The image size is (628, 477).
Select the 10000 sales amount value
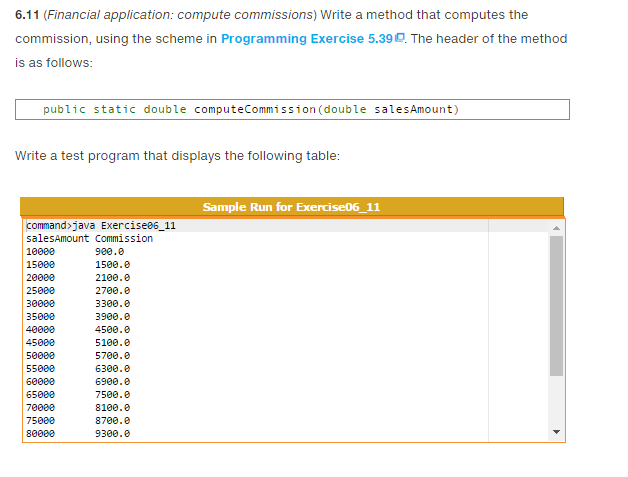click(x=40, y=252)
